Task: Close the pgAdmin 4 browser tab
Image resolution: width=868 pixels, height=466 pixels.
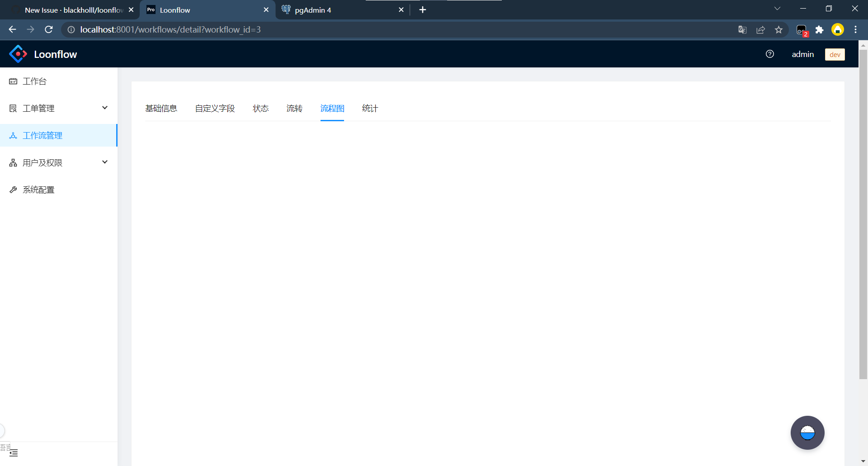Action: tap(401, 10)
